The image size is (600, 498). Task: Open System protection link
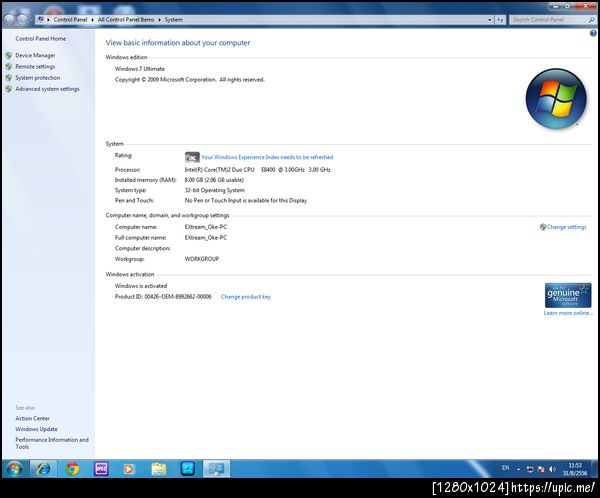coord(38,78)
